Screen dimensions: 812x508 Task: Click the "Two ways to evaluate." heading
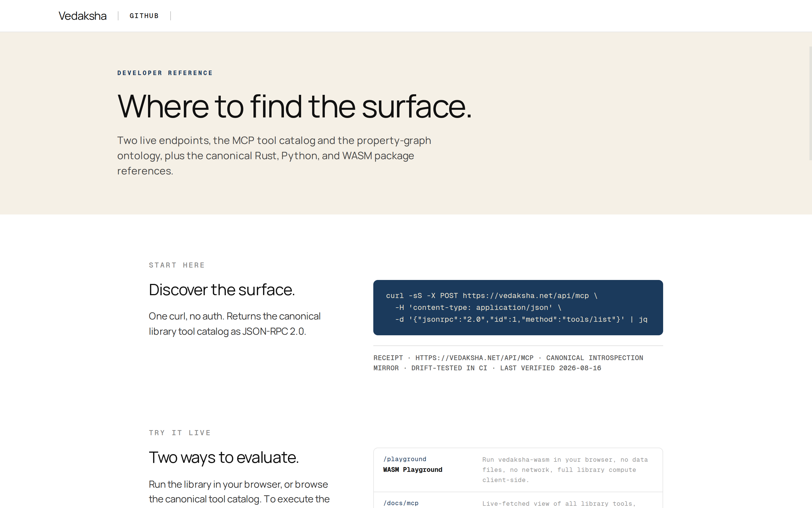(x=224, y=457)
